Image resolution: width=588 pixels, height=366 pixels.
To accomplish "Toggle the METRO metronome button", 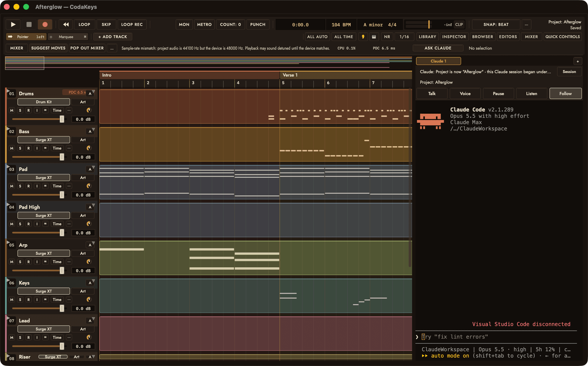I will [x=204, y=24].
